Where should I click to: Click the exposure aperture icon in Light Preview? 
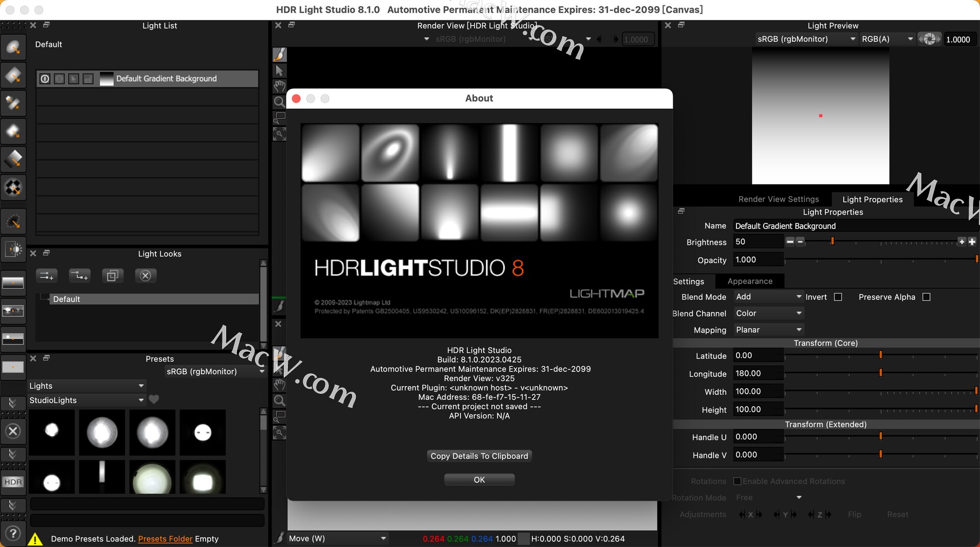929,39
